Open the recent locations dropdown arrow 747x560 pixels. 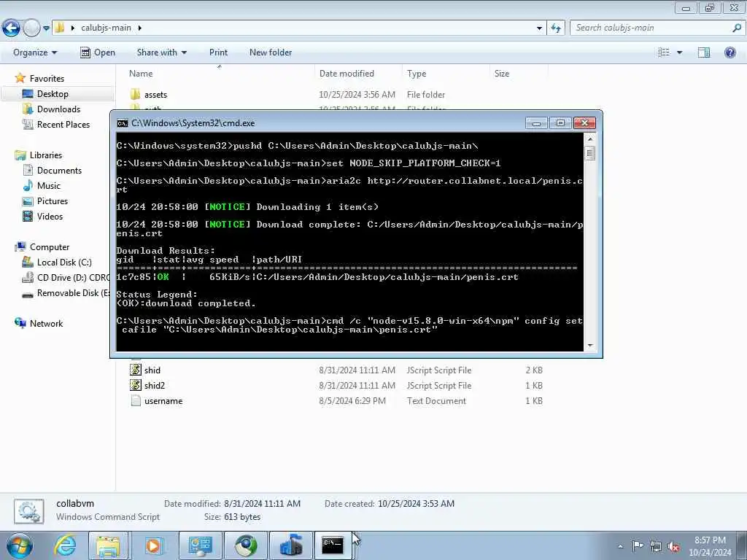click(46, 28)
